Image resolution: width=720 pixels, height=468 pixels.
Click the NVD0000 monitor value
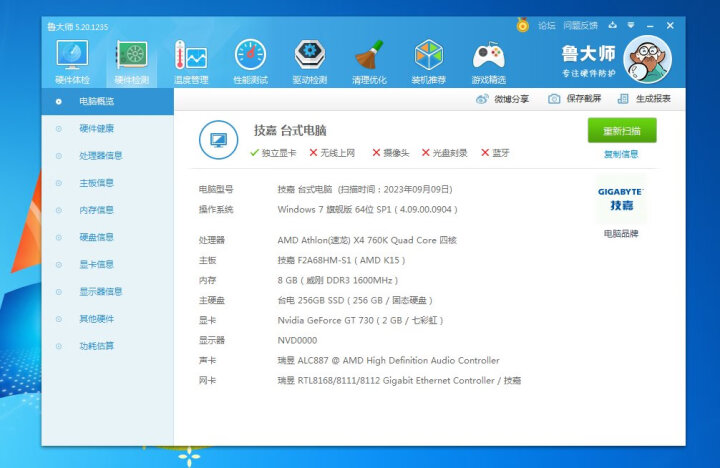(297, 340)
